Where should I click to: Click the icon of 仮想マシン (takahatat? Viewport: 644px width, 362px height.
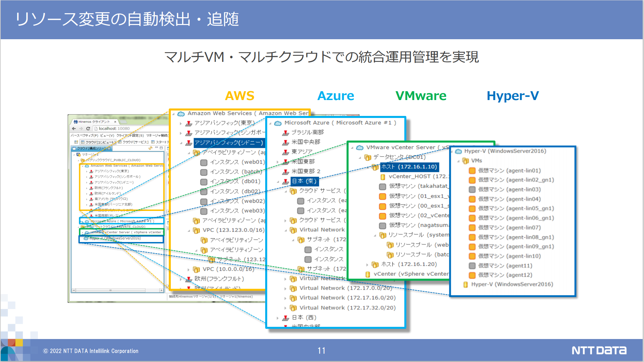(x=383, y=187)
